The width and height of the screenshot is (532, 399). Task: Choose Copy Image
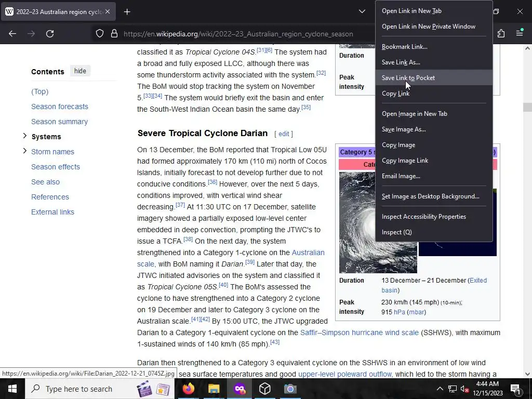(434, 145)
